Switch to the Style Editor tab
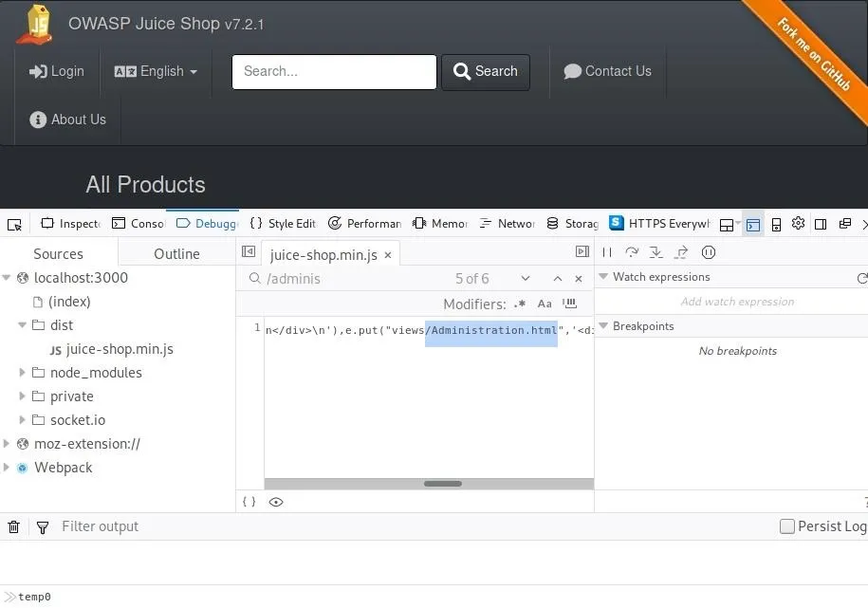Viewport: 868px width, 608px height. point(283,224)
